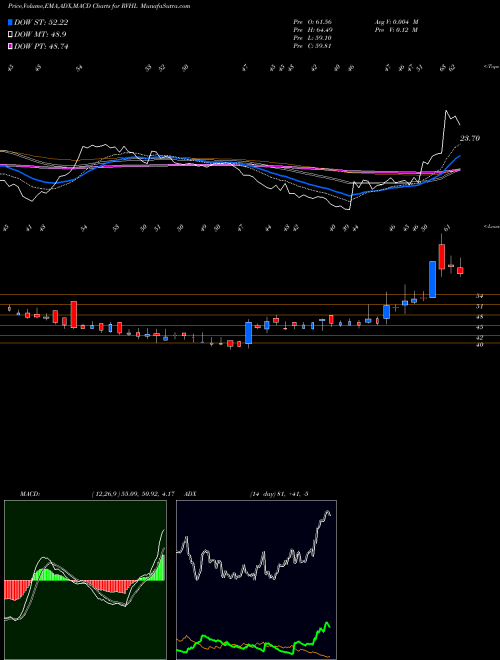Click the 'ADX' panel heading
500x660 pixels.
(191, 493)
